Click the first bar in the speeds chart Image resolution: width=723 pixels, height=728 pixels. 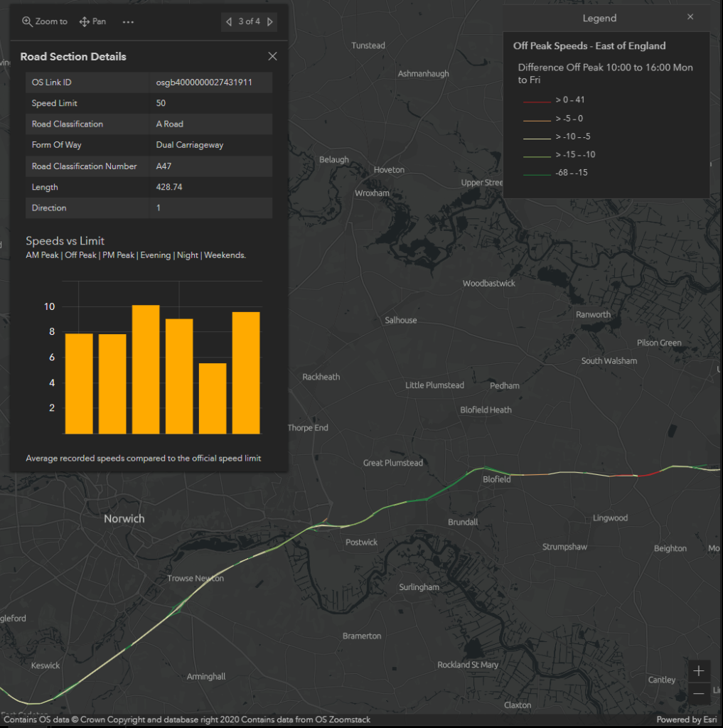[x=79, y=383]
